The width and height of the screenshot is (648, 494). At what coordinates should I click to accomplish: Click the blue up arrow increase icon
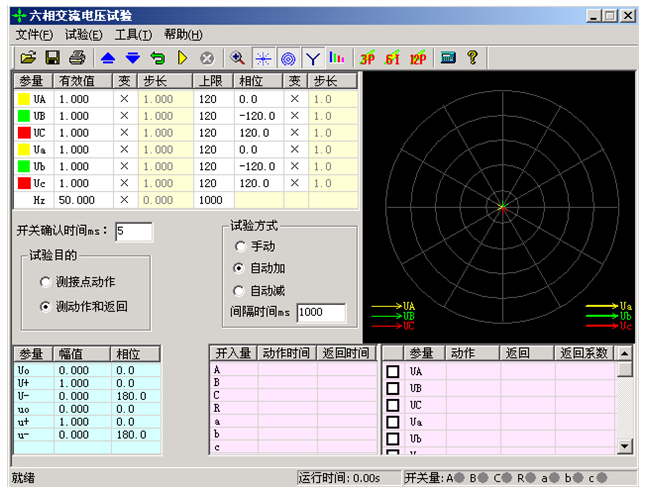[110, 58]
